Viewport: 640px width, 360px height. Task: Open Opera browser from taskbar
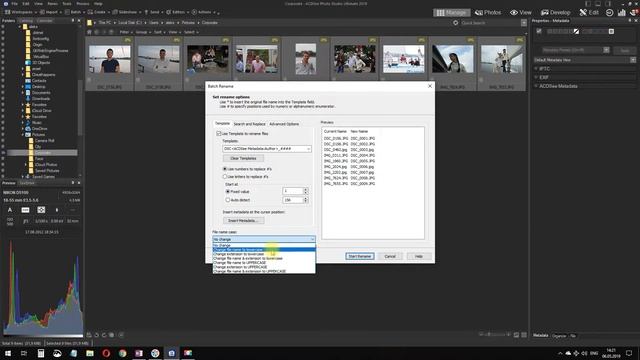click(x=106, y=353)
